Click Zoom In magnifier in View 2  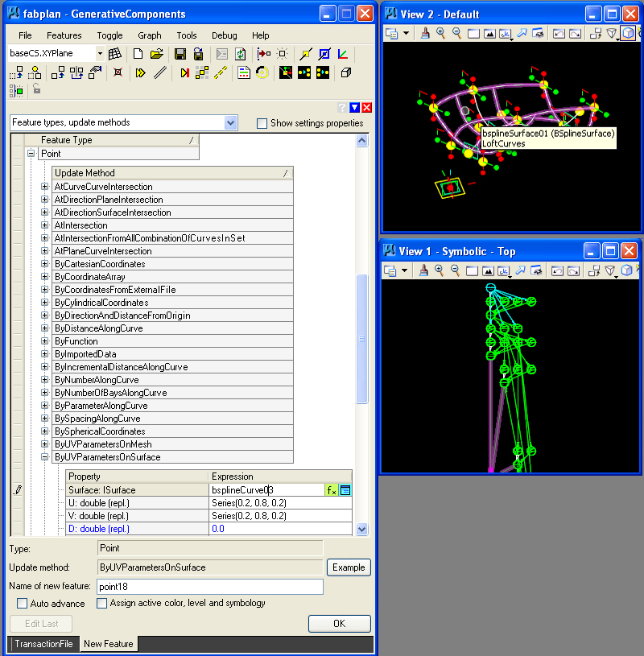coord(440,33)
